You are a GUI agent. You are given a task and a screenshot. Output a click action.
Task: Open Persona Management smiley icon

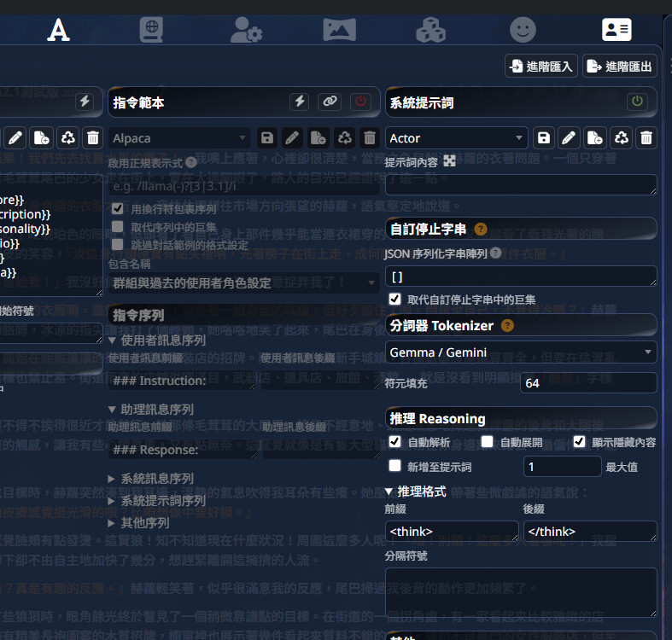tap(523, 30)
